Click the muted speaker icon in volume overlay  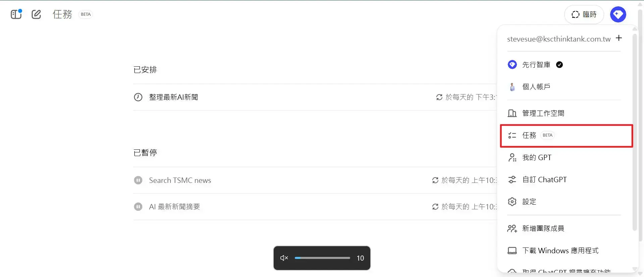point(284,258)
